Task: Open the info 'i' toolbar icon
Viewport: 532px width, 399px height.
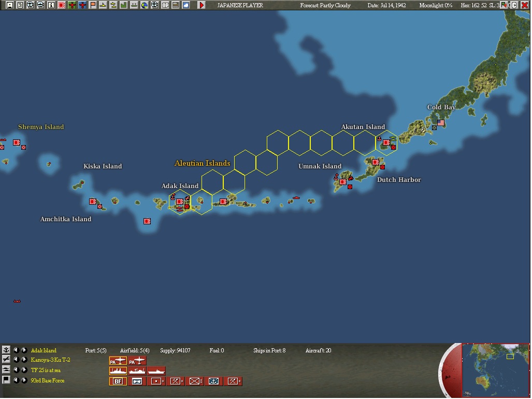Action: click(x=51, y=5)
